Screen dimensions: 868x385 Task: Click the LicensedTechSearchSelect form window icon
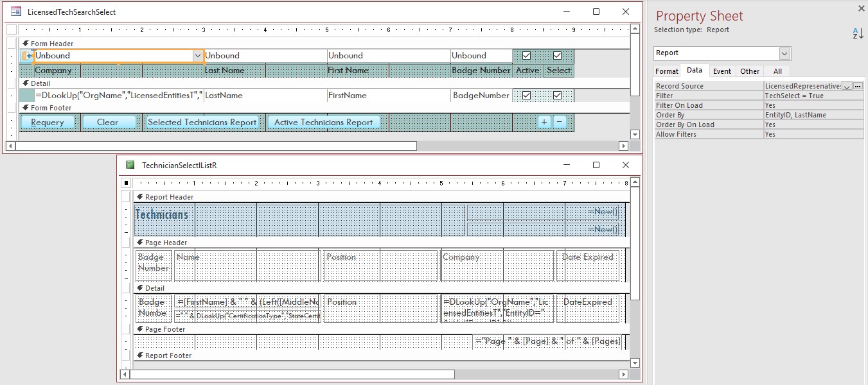[x=16, y=12]
